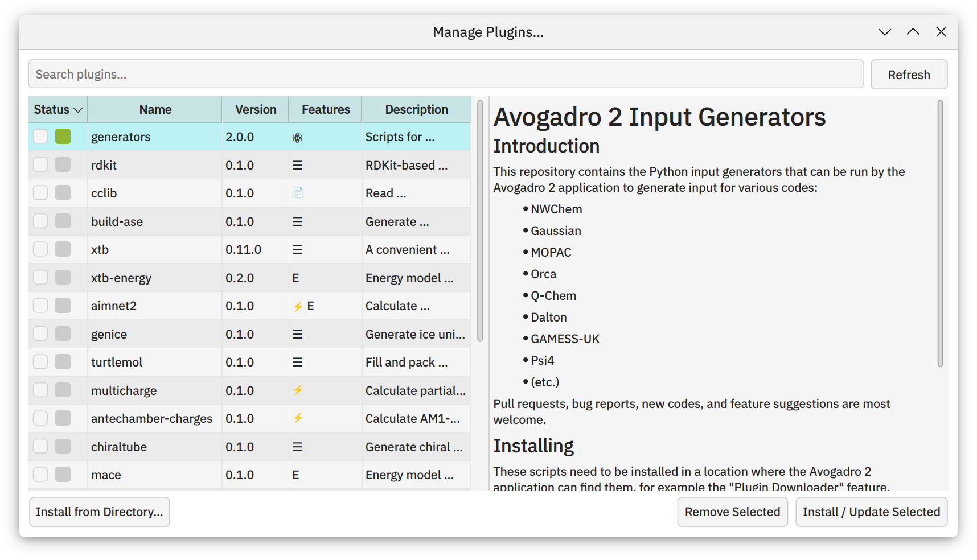This screenshot has height=560, width=977.
Task: Click the lightning bolt icon for multicharge
Action: tap(298, 390)
